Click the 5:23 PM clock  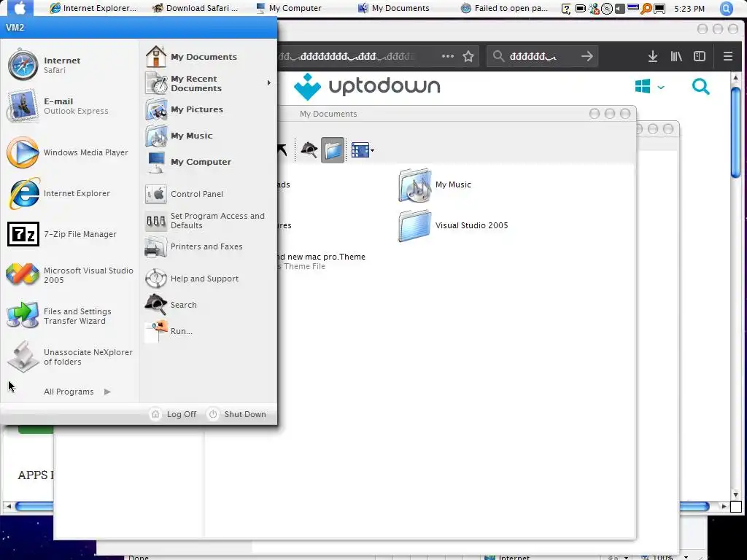[689, 9]
